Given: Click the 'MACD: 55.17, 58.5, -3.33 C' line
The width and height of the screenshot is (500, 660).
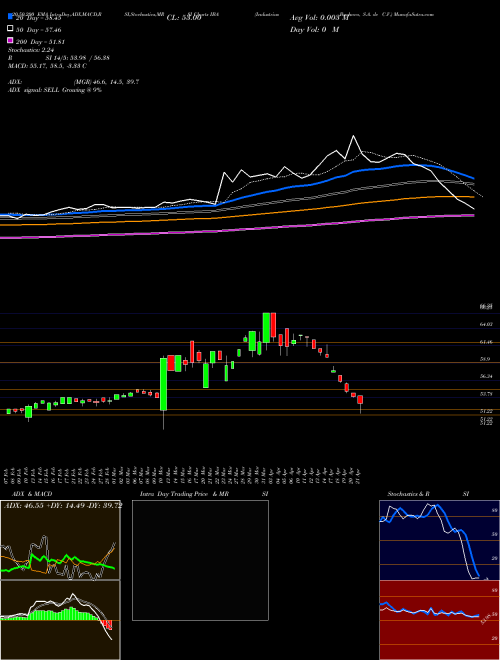Looking at the screenshot, I should pos(47,66).
